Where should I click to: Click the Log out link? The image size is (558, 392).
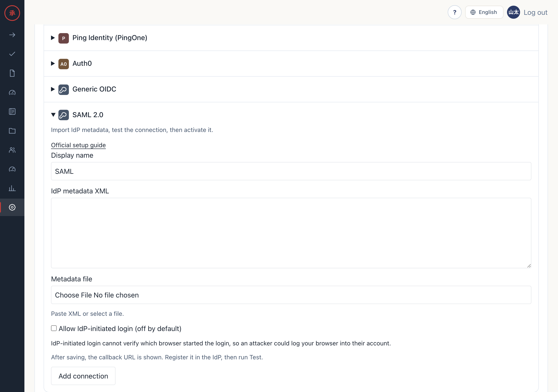tap(535, 12)
